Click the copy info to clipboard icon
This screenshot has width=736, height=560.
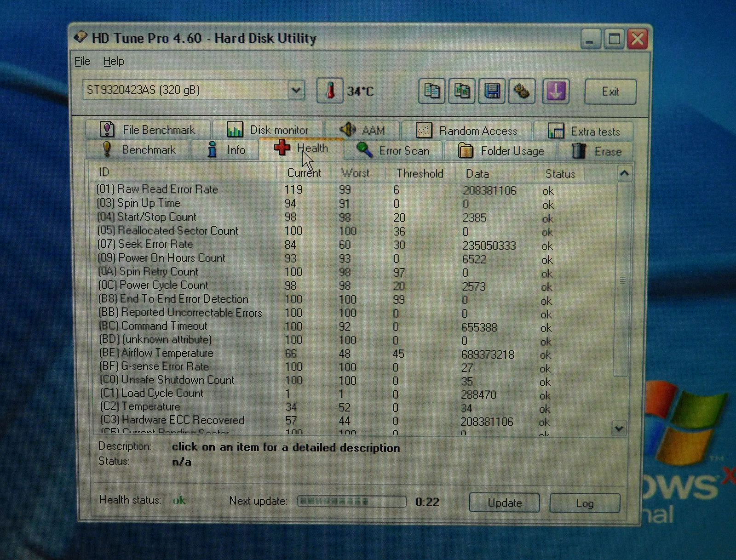click(431, 91)
